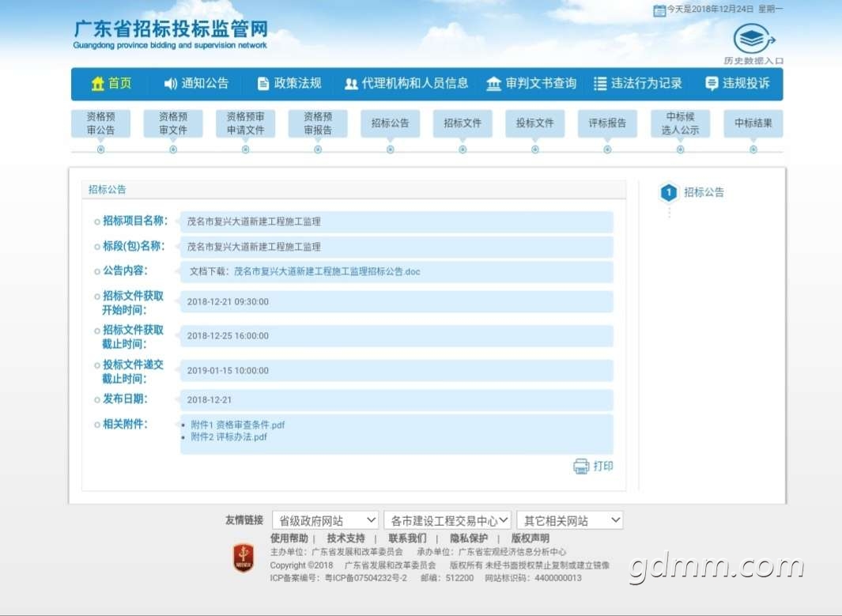
Task: Click the speaker icon for 通知公告
Action: (x=171, y=84)
